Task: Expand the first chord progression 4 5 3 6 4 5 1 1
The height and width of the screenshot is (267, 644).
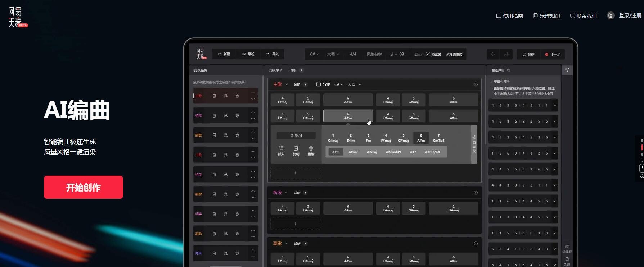Action: coord(555,105)
